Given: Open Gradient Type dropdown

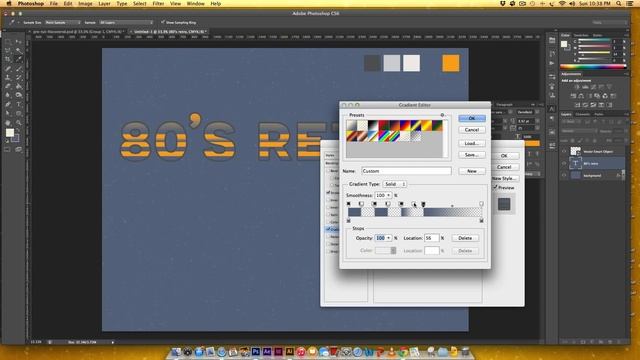Looking at the screenshot, I should [394, 184].
